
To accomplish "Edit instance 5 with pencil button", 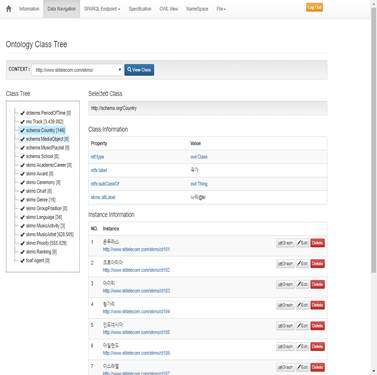I will [x=302, y=326].
